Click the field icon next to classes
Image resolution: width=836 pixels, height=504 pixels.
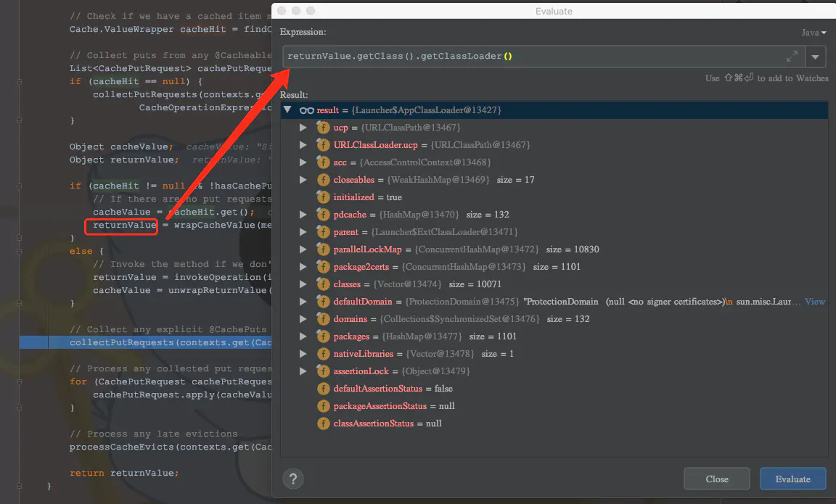coord(323,284)
